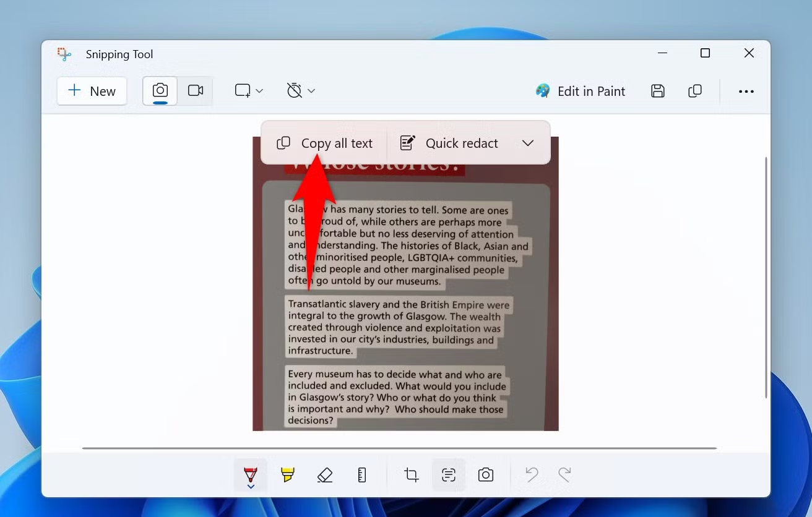Click the undo arrow
Viewport: 812px width, 517px height.
(x=532, y=474)
